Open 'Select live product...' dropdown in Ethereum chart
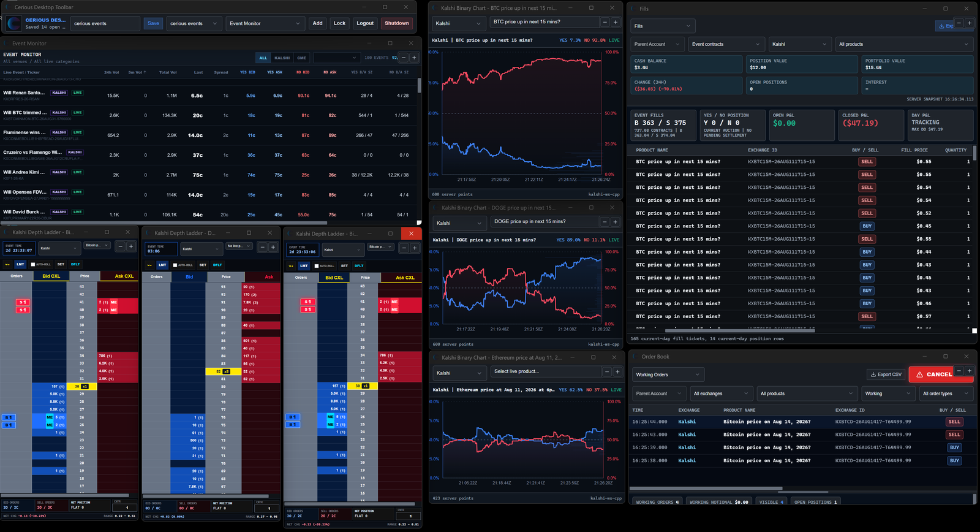 click(546, 371)
